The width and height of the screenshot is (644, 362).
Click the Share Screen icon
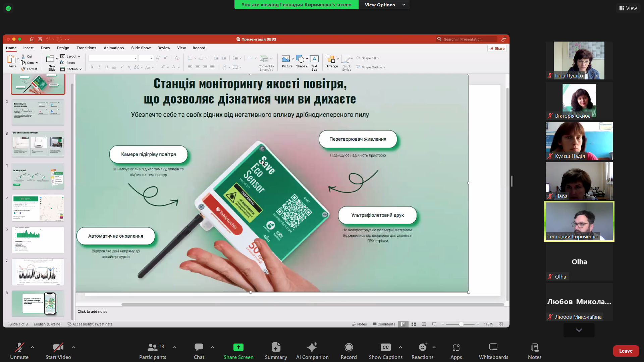(238, 347)
